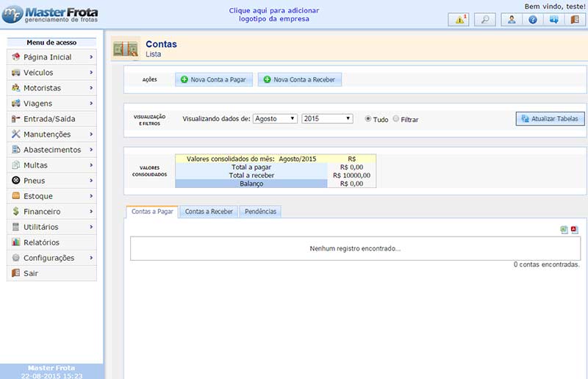
Task: Open the month dropdown showing Agosto
Action: (275, 119)
